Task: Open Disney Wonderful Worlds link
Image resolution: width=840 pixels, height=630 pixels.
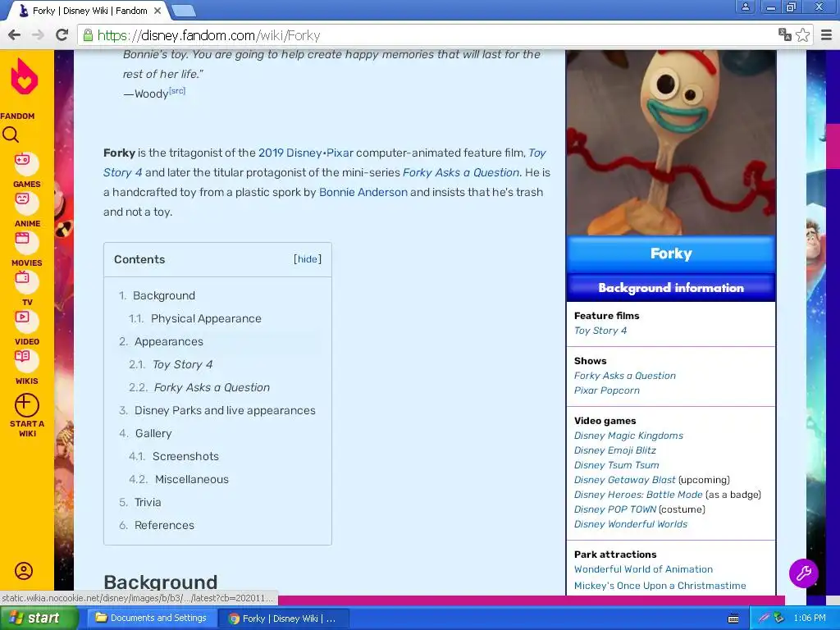Action: pos(631,524)
